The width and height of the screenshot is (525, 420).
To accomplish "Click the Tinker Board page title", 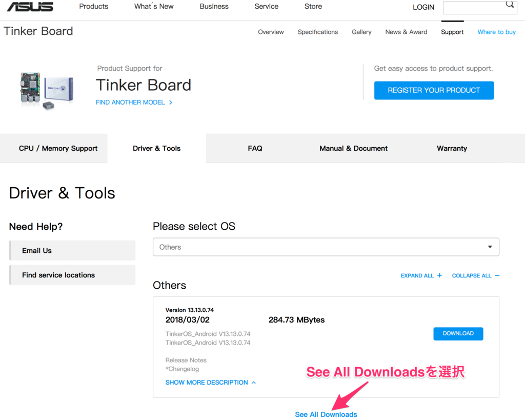I will 38,31.
